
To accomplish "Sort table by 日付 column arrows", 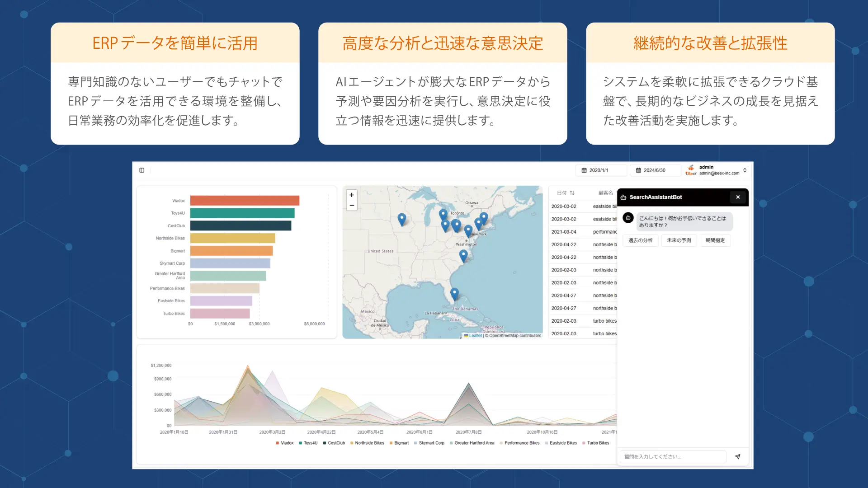I will [x=572, y=193].
